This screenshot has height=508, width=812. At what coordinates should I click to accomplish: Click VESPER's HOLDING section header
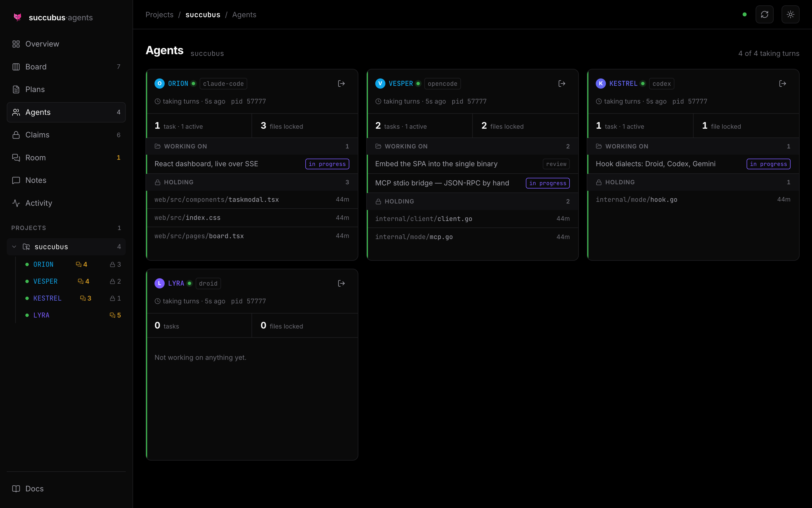[473, 201]
